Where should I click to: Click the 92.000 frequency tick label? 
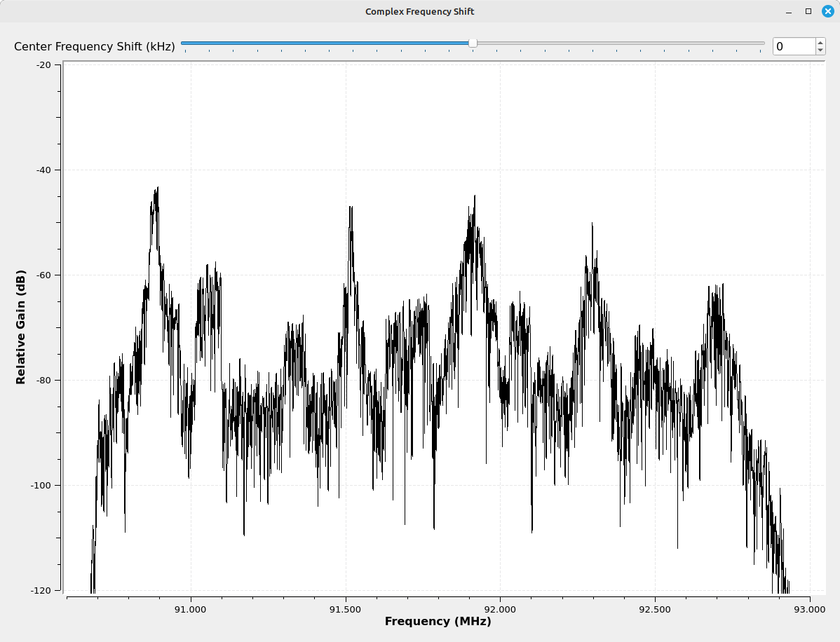tap(500, 609)
